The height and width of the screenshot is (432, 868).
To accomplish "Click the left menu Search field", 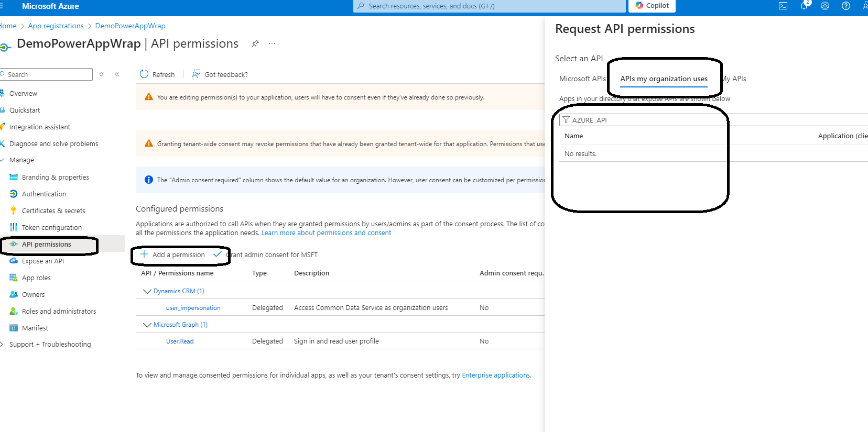I will click(x=46, y=74).
